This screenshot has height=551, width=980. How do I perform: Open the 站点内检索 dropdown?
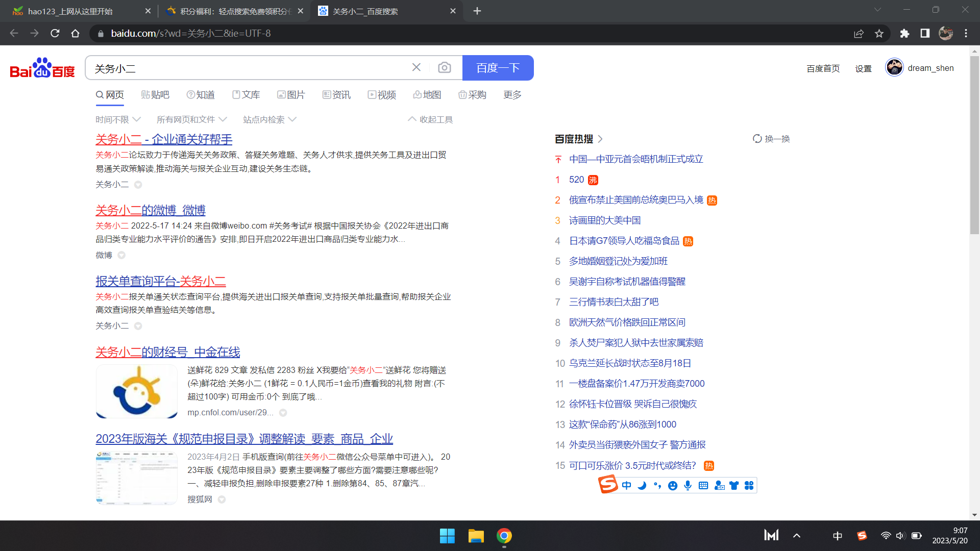pyautogui.click(x=269, y=119)
